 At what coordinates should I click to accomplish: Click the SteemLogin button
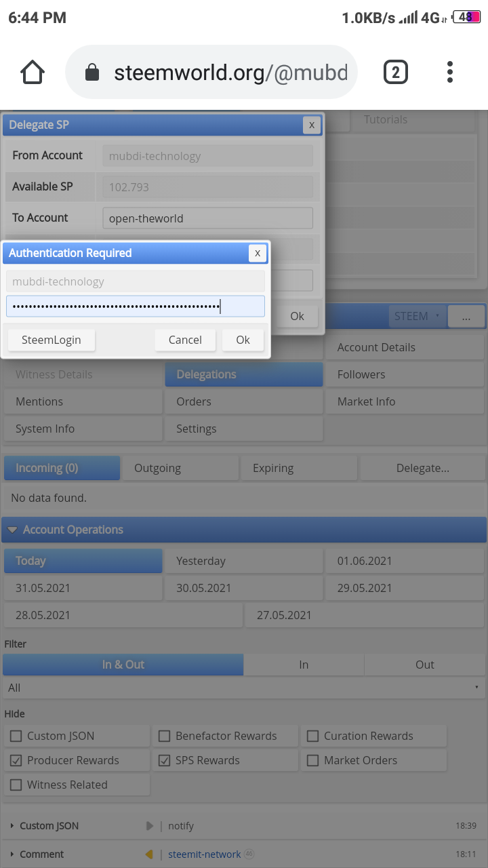(51, 340)
